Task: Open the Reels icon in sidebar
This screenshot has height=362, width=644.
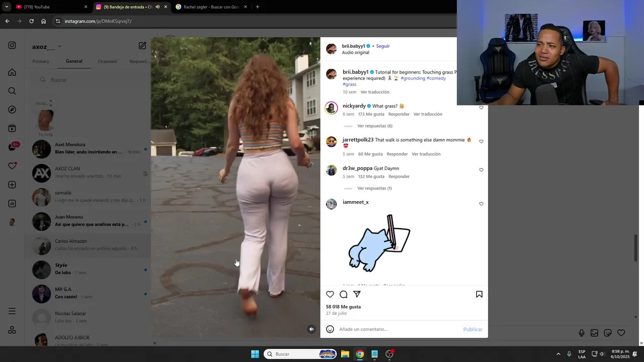Action: (12, 129)
